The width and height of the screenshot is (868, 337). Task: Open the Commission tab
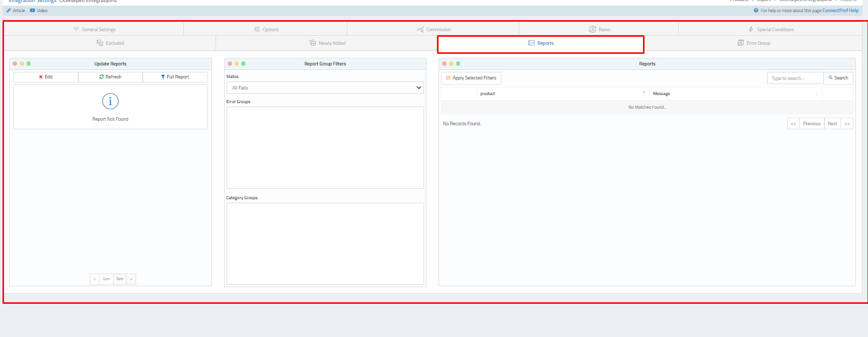[x=434, y=30]
